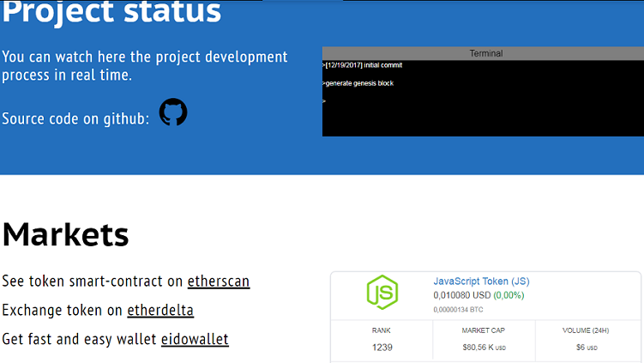This screenshot has height=363, width=644.
Task: Click the VOLUME (24H) column label
Action: (x=586, y=330)
